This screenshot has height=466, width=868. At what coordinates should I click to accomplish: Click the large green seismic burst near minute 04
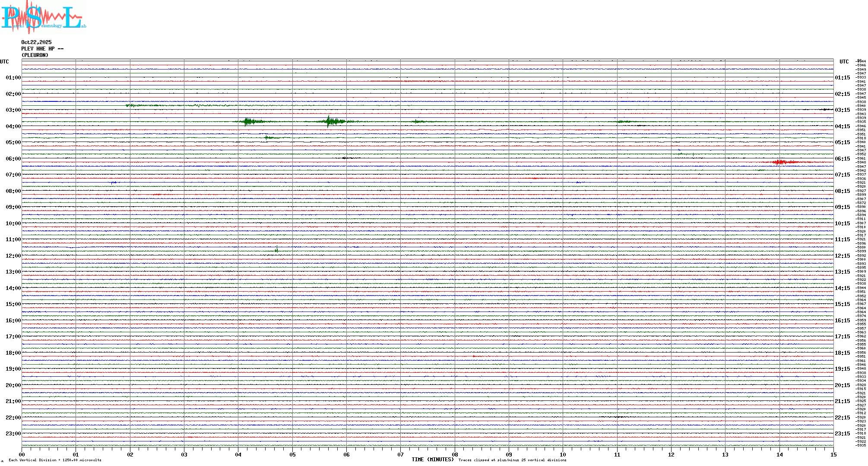point(248,122)
